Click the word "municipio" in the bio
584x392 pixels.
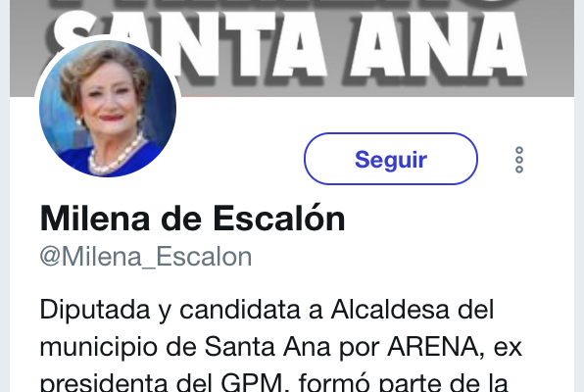pos(99,348)
